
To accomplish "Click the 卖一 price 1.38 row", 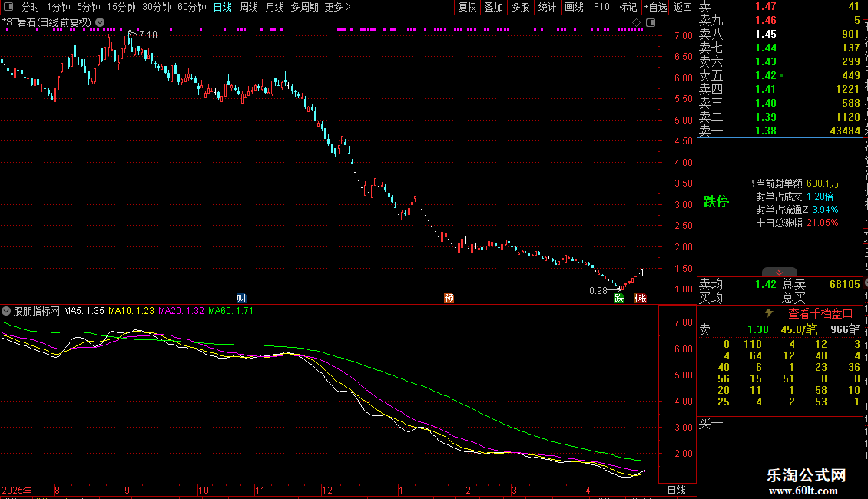I will [780, 131].
